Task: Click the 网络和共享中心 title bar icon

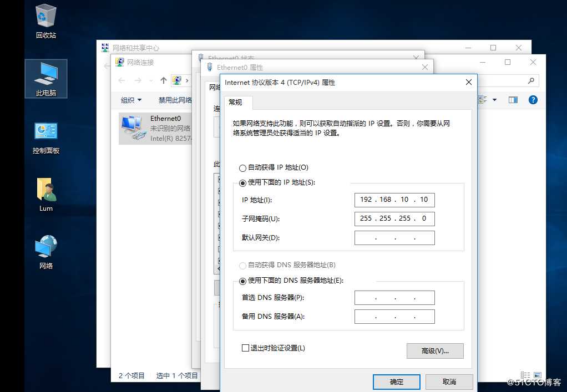Action: tap(105, 48)
